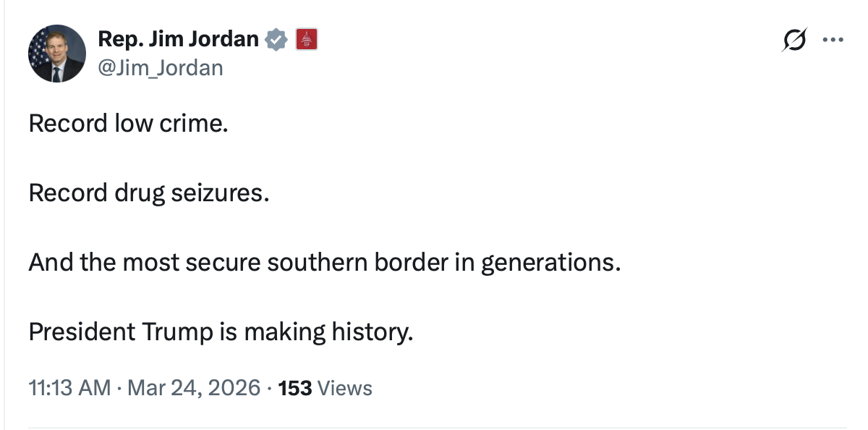Select the "Record drug seizures." line
Screen dimensions: 868x430
click(x=148, y=193)
